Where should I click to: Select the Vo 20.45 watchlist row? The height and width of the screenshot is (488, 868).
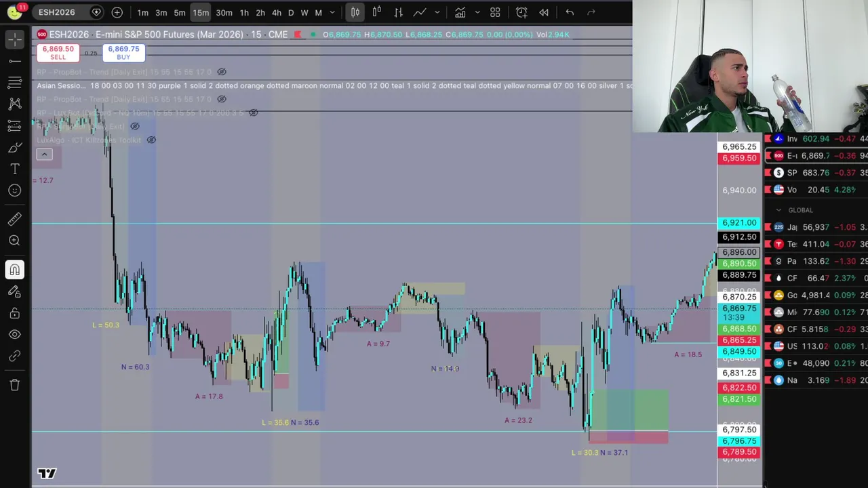pos(816,190)
